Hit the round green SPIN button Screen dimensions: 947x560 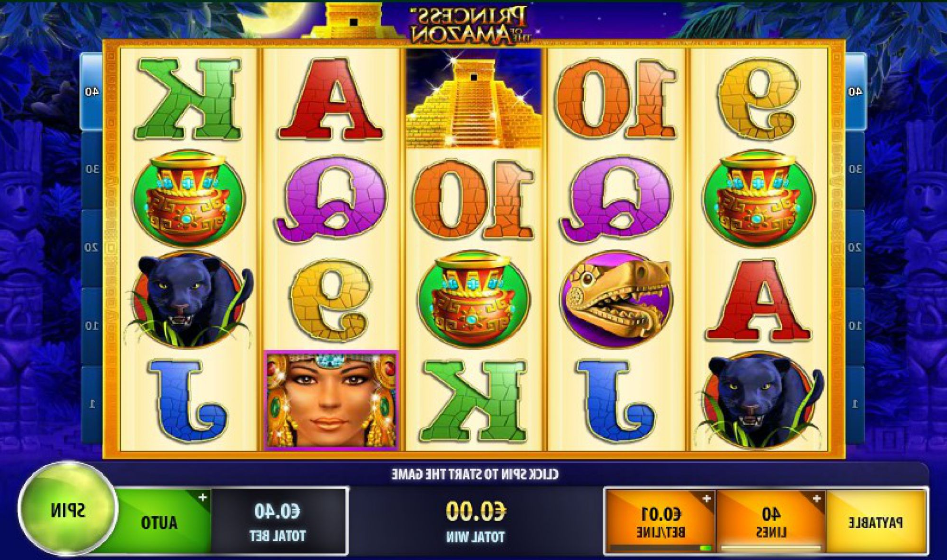pyautogui.click(x=68, y=509)
